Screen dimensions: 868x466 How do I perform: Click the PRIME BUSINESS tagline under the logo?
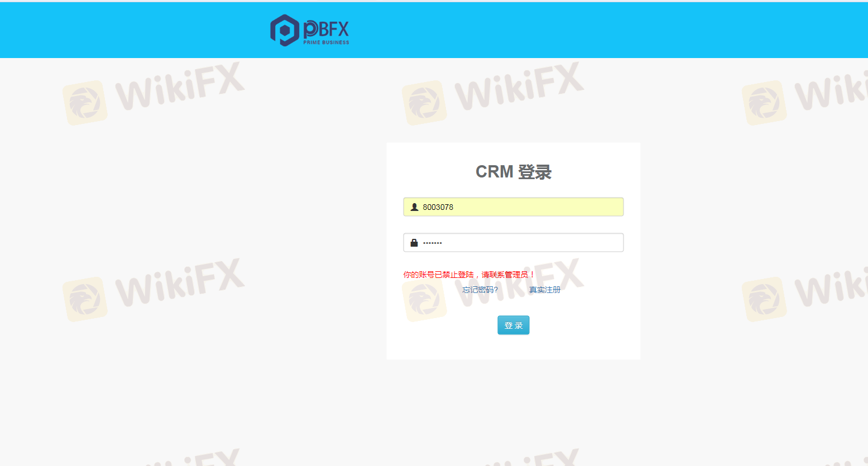pos(326,42)
